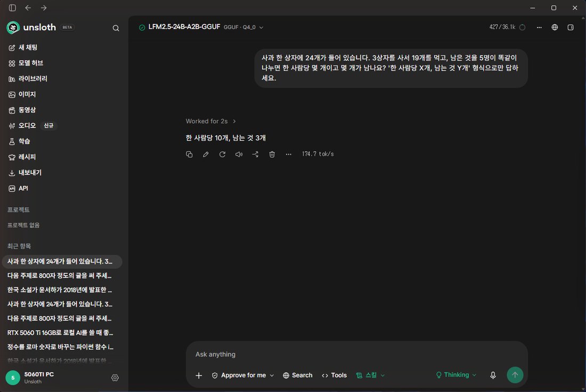Click the 174.7 tok/s speed label
This screenshot has height=392, width=586.
click(318, 154)
